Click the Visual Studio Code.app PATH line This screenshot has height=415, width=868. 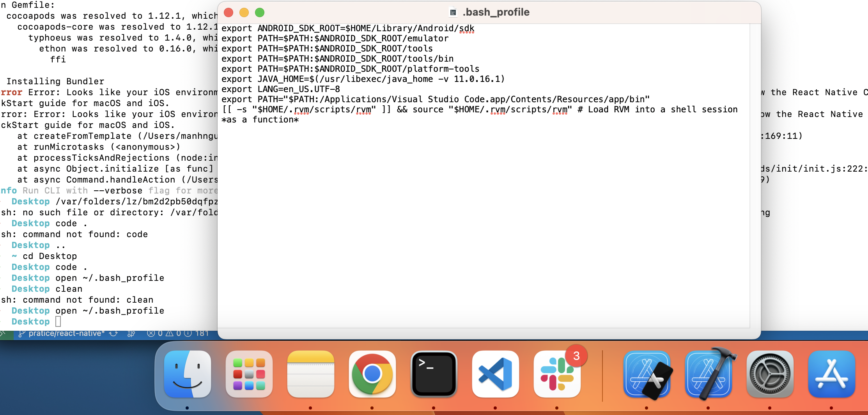coord(436,99)
